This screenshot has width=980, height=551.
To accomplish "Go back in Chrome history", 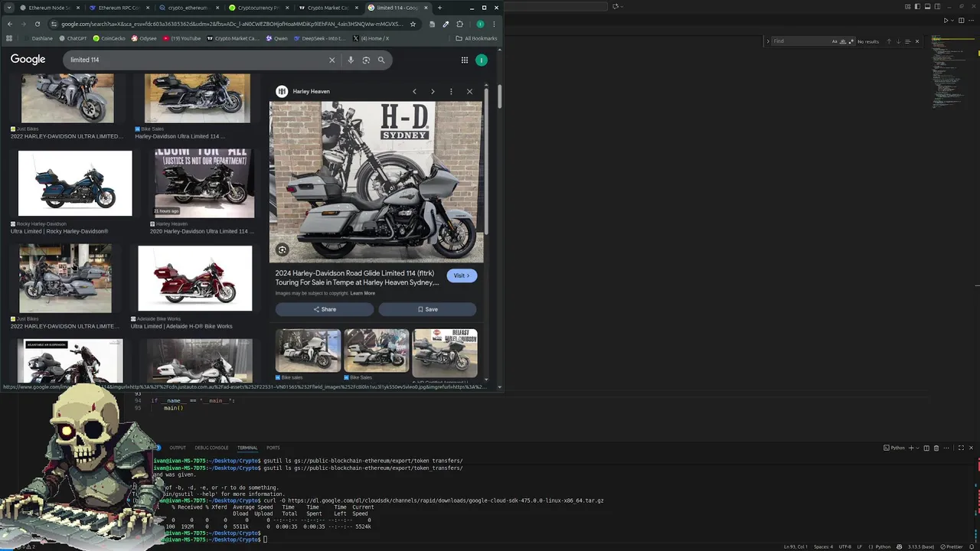I will pos(9,24).
